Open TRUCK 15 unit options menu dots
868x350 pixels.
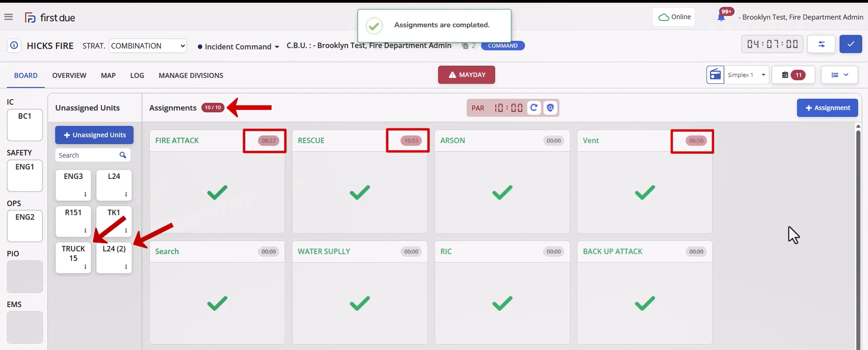click(x=85, y=267)
